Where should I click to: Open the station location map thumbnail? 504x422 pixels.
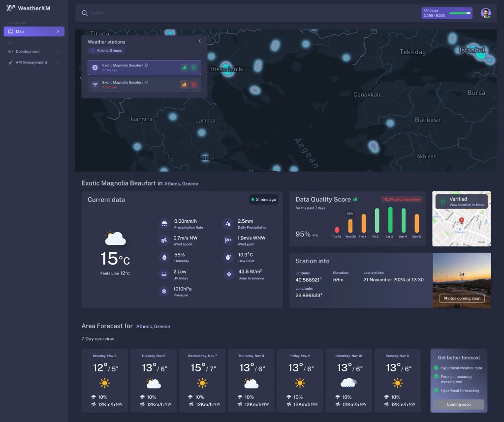462,219
